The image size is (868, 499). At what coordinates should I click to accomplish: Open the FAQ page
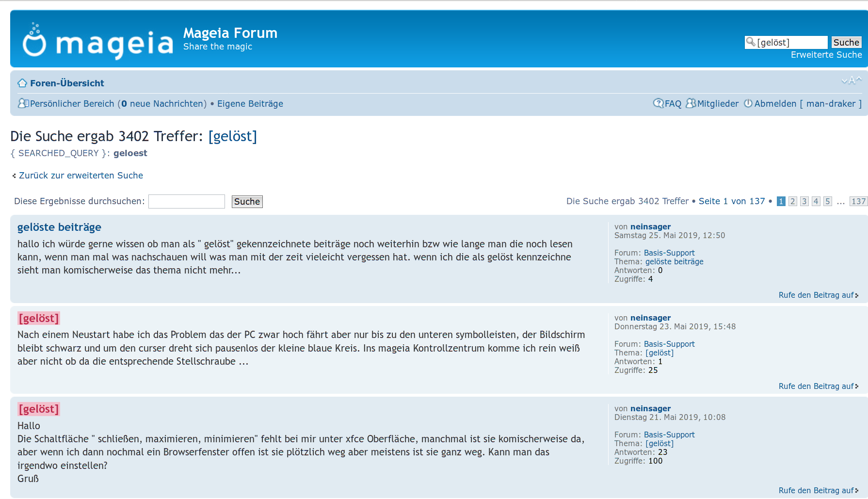coord(673,104)
